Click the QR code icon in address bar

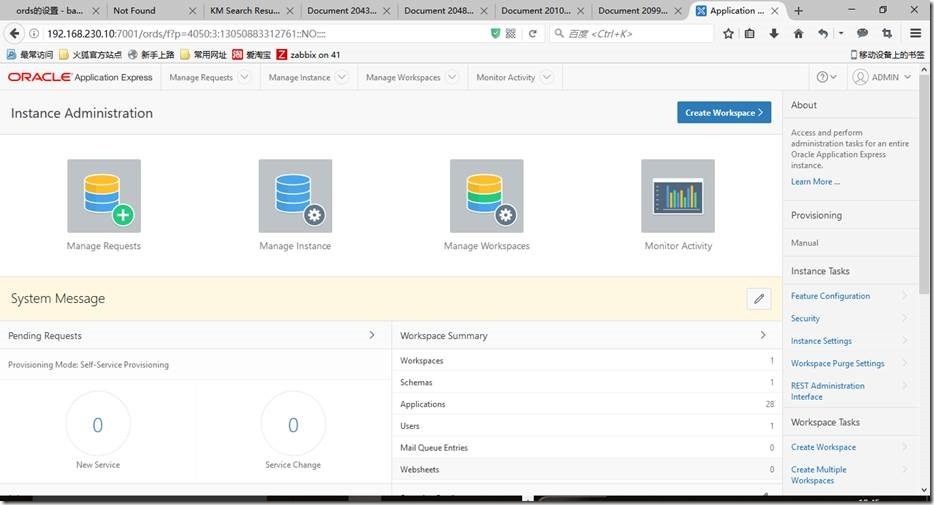[510, 33]
